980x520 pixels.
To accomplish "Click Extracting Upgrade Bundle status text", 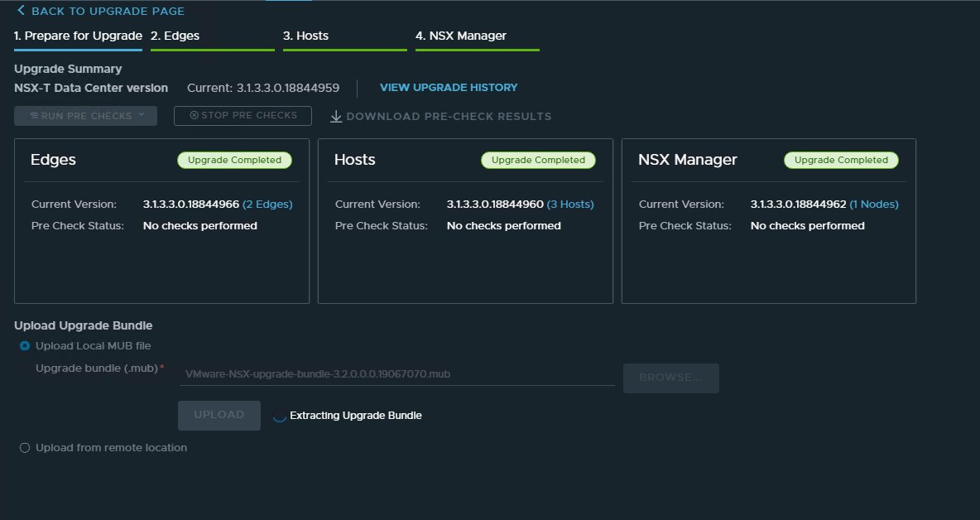I will tap(356, 416).
